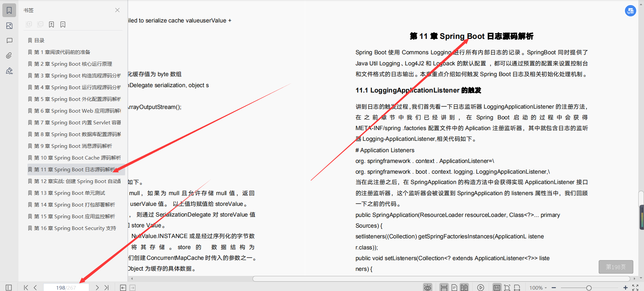Image resolution: width=644 pixels, height=291 pixels.
Task: Open the comments panel icon
Action: (x=9, y=41)
